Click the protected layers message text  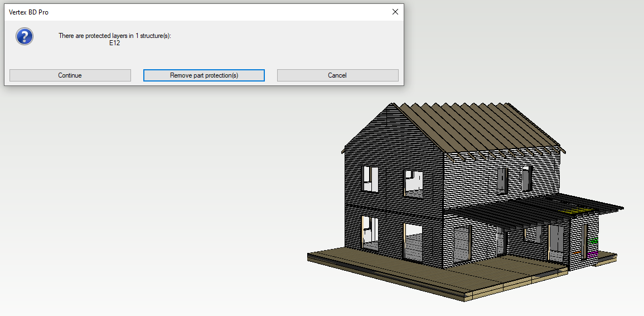coord(114,36)
